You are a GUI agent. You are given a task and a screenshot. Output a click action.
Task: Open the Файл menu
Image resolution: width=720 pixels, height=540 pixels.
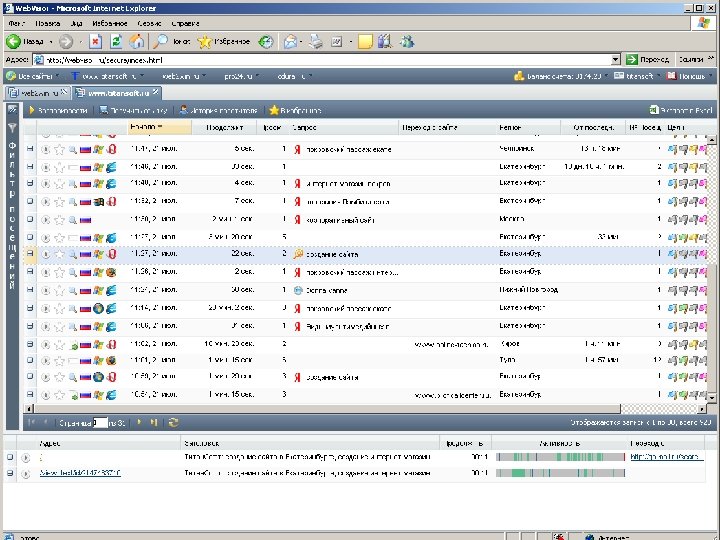tap(17, 23)
